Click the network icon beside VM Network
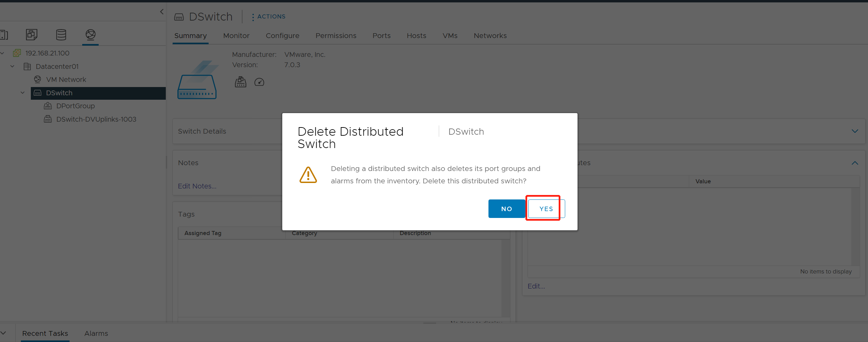 click(x=38, y=80)
